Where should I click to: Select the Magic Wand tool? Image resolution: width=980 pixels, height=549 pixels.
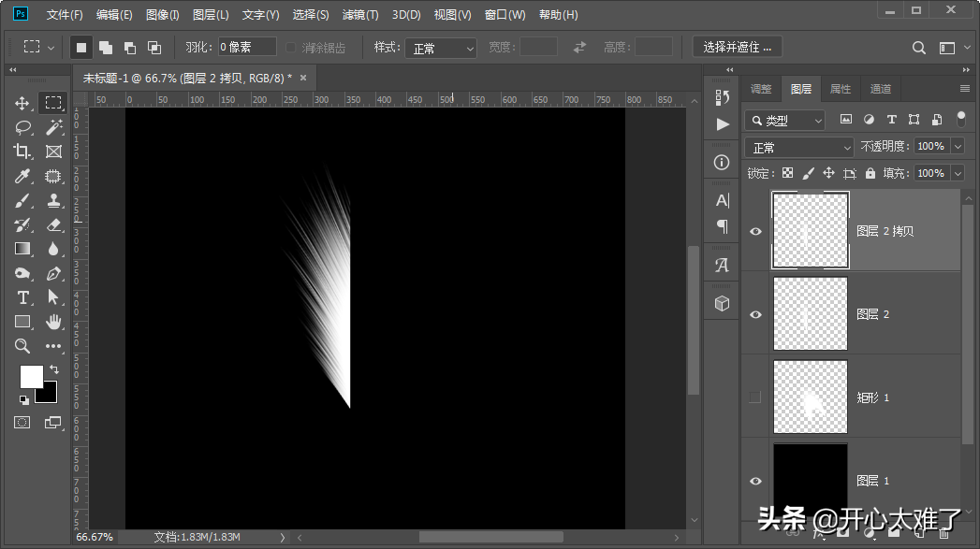pos(53,127)
